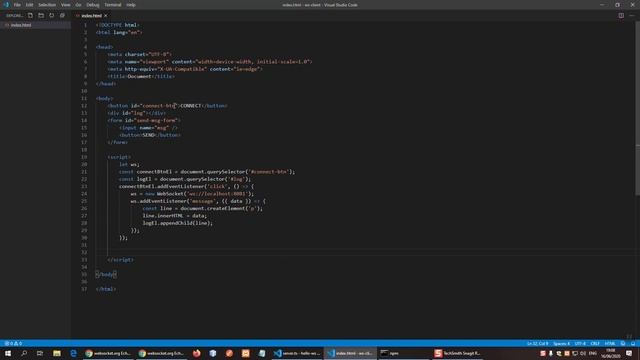Open the Debug menu
The height and width of the screenshot is (360, 640).
[93, 5]
